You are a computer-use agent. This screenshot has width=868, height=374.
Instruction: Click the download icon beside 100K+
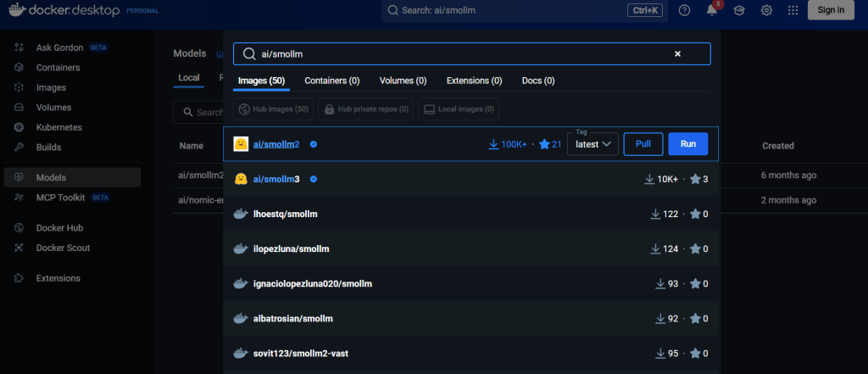pyautogui.click(x=493, y=144)
